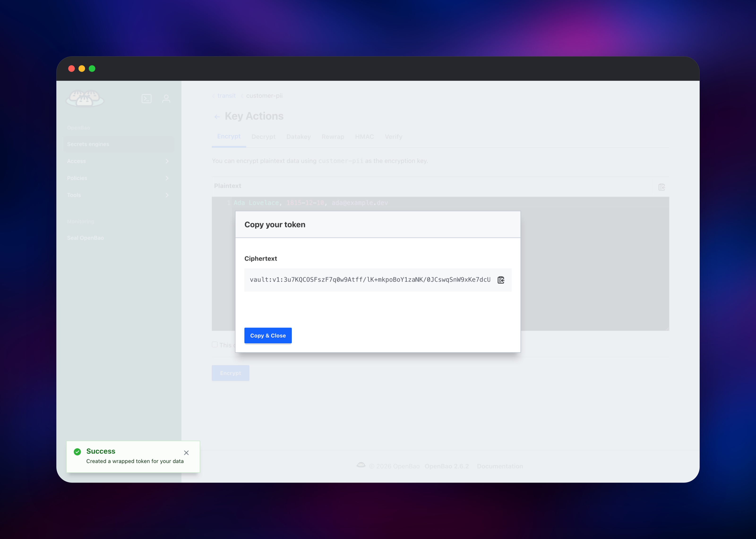Open the console terminal icon in sidebar
Image resolution: width=756 pixels, height=539 pixels.
[146, 98]
